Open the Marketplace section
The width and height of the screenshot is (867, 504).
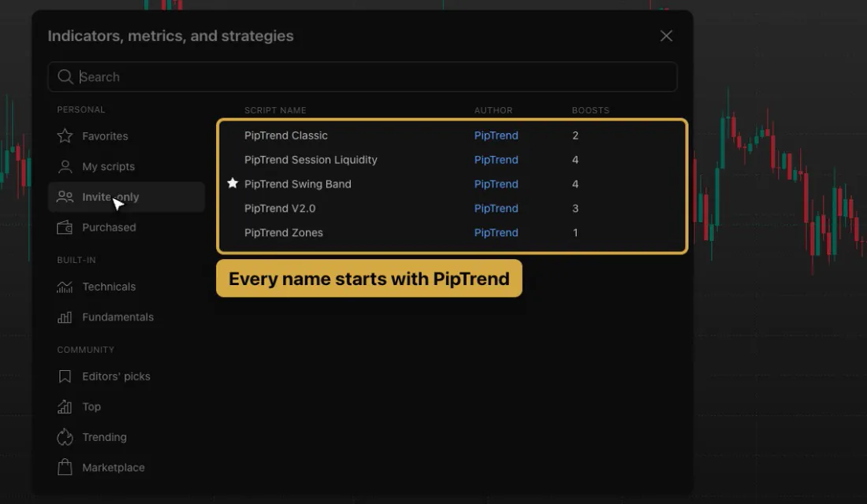(x=127, y=468)
